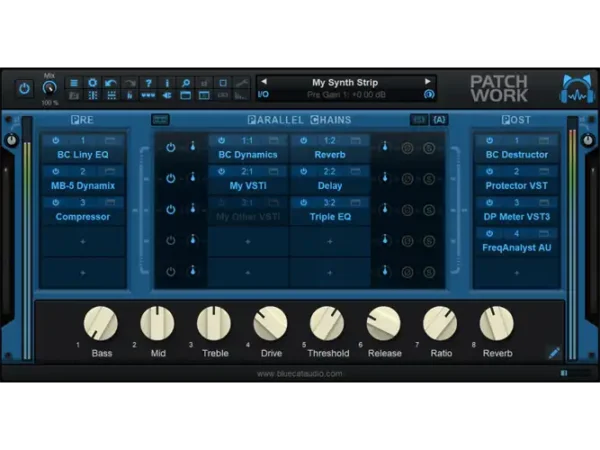This screenshot has width=600, height=450.
Task: Open DP Meter VST3 plugin slot
Action: pyautogui.click(x=517, y=217)
